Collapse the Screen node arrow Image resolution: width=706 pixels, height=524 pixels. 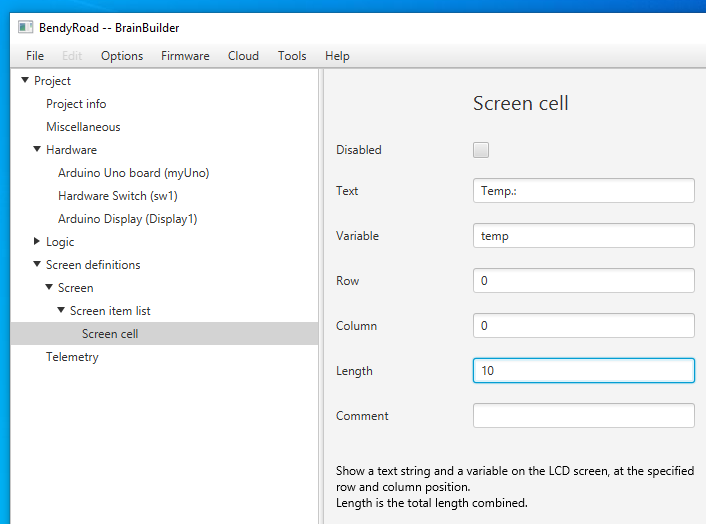[49, 287]
